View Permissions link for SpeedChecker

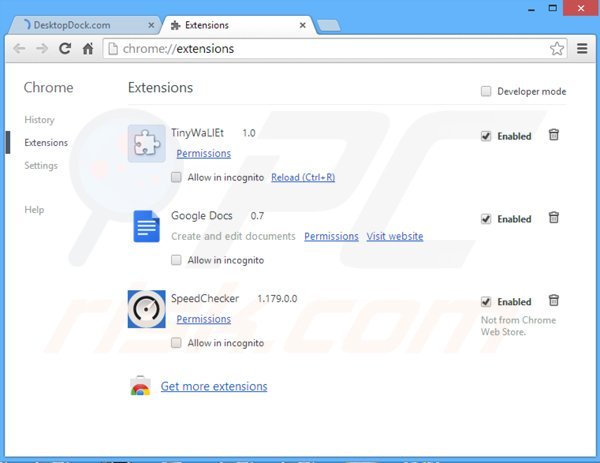click(203, 319)
